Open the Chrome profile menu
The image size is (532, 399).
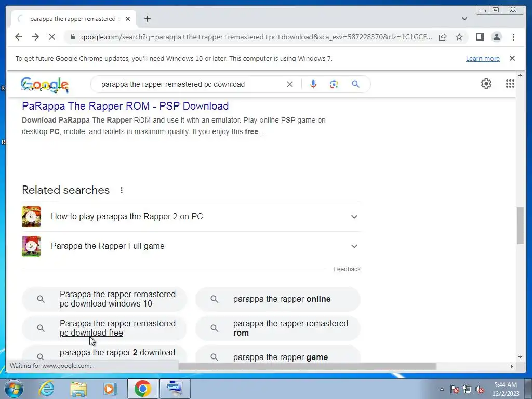(x=496, y=37)
